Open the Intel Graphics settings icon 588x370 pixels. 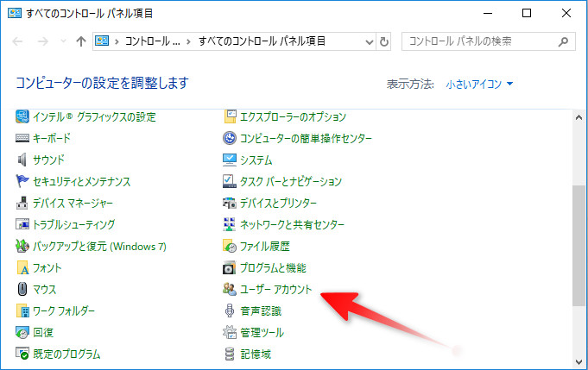22,116
